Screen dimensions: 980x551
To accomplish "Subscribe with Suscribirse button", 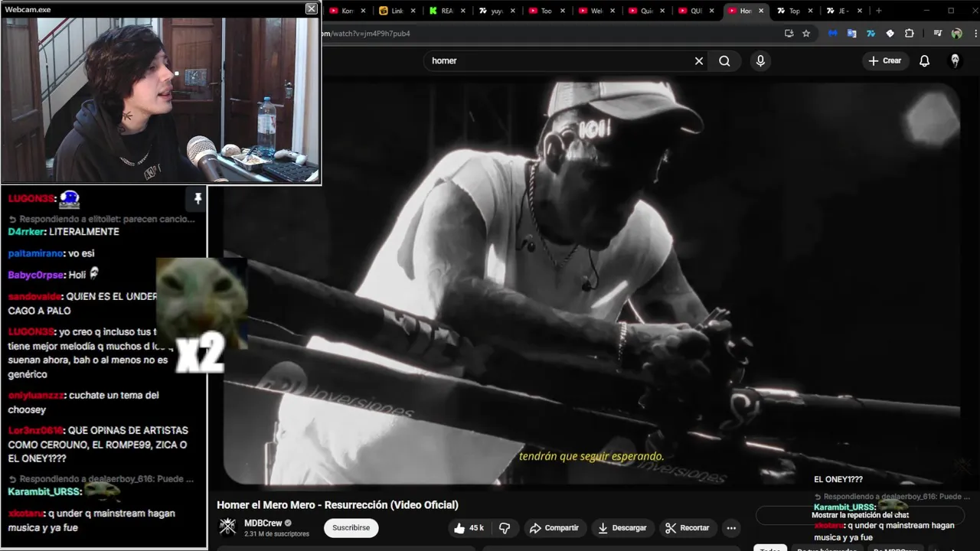I will pos(351,528).
